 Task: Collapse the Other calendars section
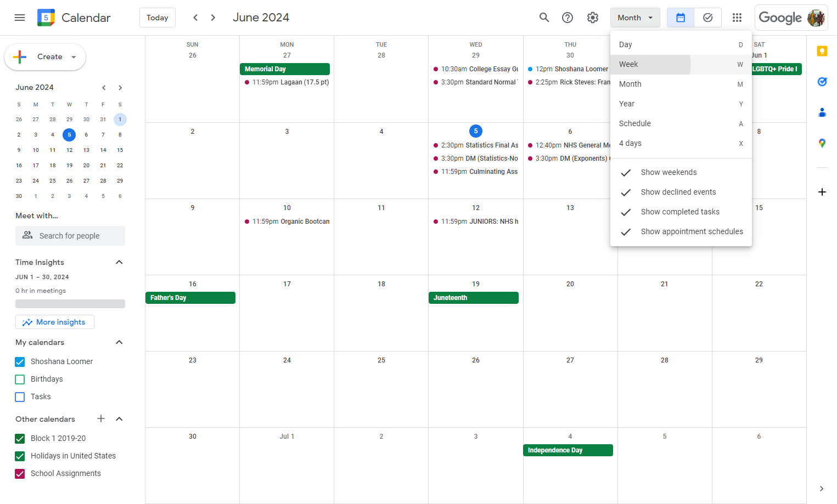point(119,419)
